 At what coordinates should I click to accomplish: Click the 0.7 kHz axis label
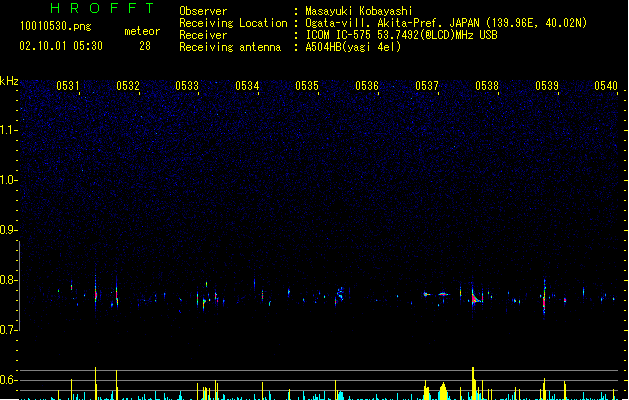[x=8, y=330]
